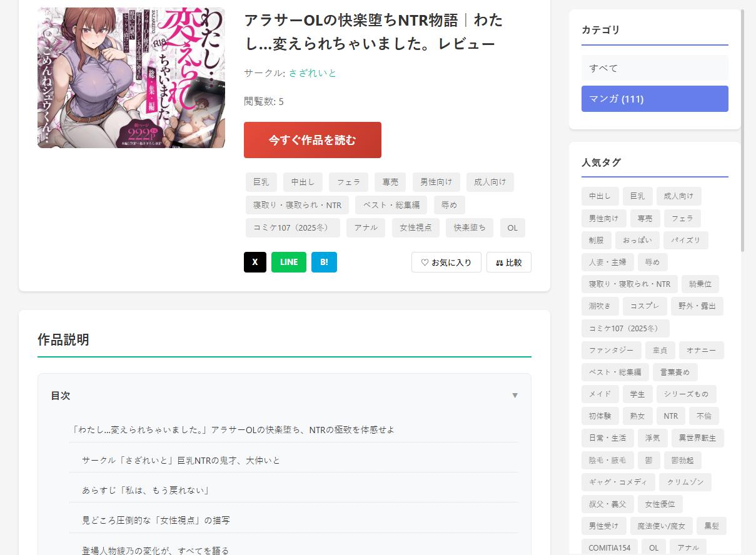This screenshot has width=756, height=555.
Task: Share the page on X
Action: point(255,262)
